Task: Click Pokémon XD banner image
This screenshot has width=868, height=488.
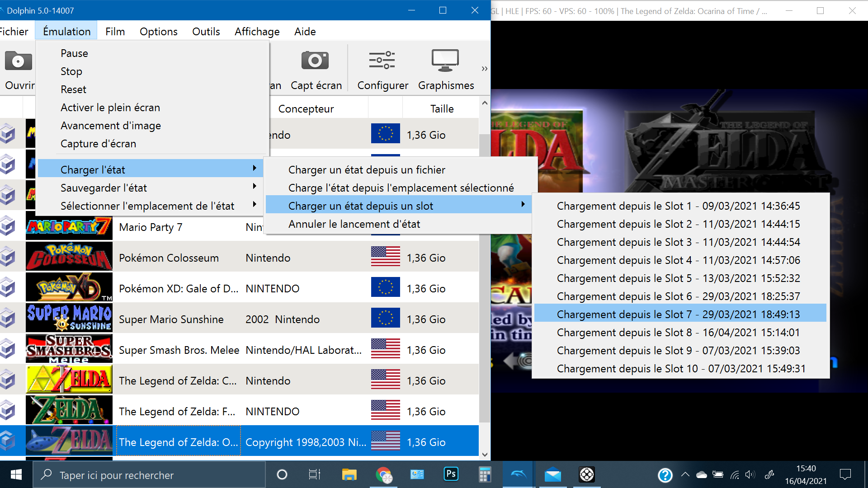Action: (x=69, y=287)
